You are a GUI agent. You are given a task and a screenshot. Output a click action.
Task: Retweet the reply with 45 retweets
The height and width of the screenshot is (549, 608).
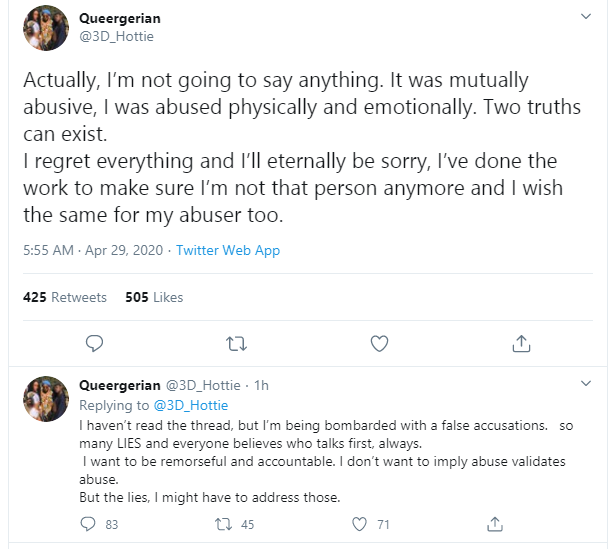point(225,524)
